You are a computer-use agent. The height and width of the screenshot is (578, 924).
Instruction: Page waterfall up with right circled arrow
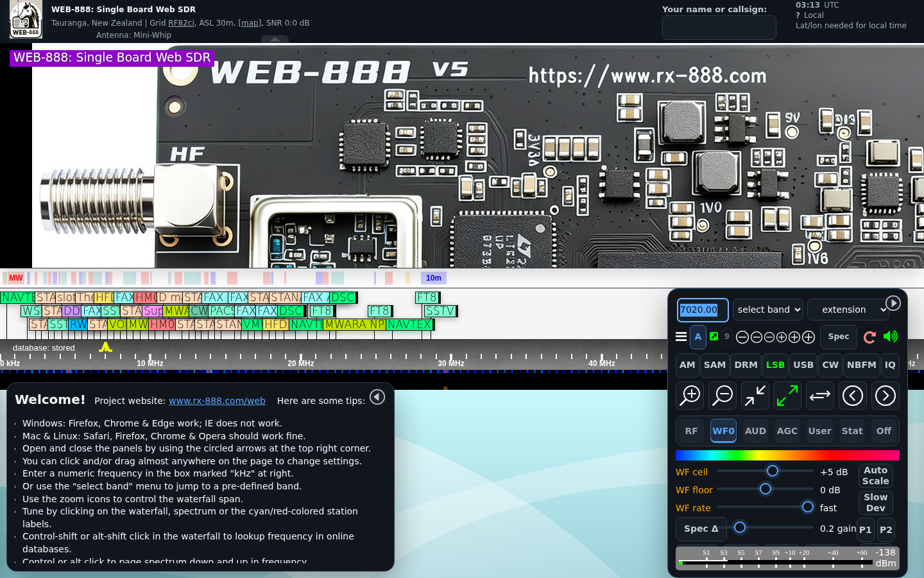tap(885, 396)
